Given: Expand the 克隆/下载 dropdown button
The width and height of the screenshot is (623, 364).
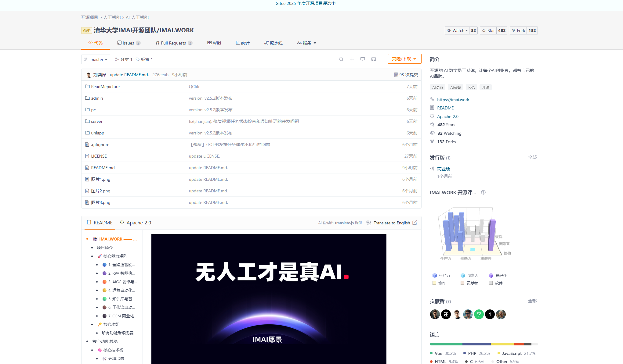Looking at the screenshot, I should (x=404, y=59).
